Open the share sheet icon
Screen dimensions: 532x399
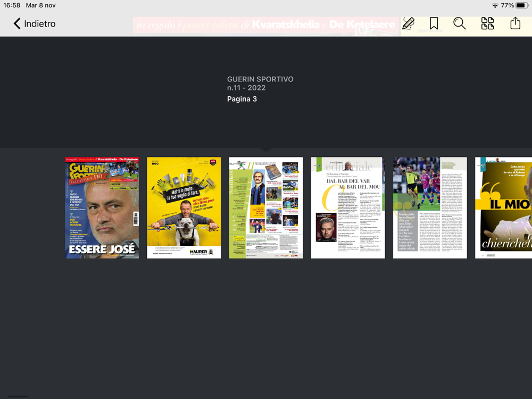pyautogui.click(x=516, y=23)
